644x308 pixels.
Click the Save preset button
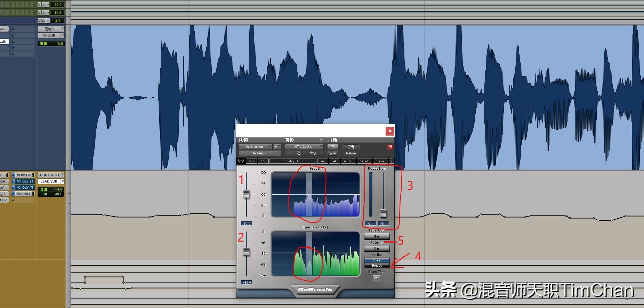(x=380, y=161)
